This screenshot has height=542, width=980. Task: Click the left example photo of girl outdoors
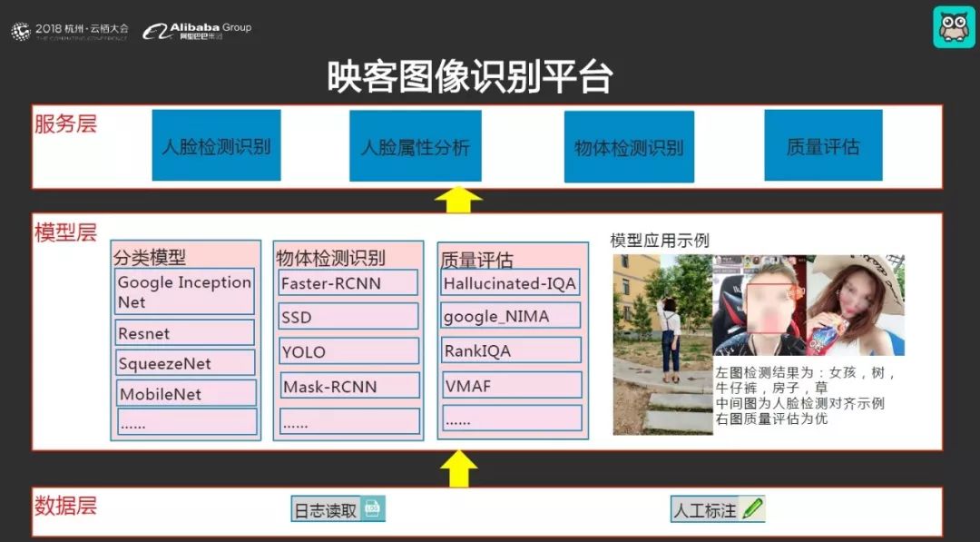tap(661, 344)
